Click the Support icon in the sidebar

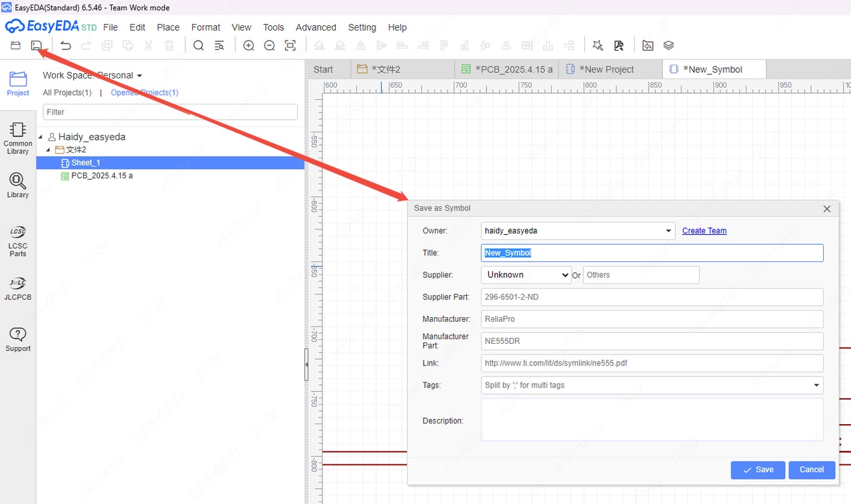coord(18,339)
